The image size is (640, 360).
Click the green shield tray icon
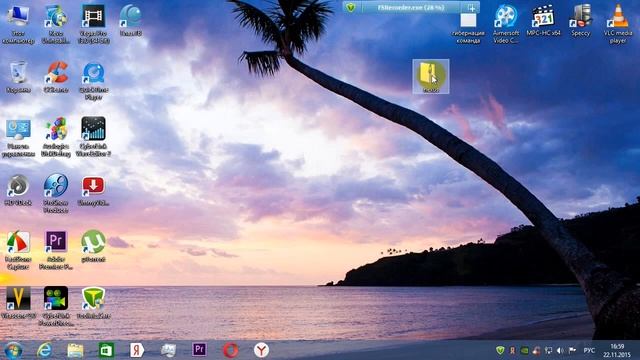point(500,350)
